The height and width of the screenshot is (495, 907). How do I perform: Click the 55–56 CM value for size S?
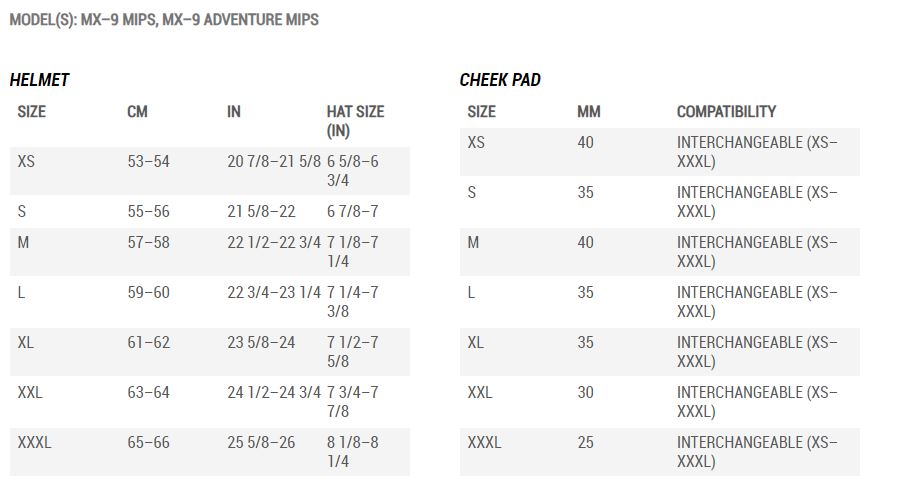point(149,212)
